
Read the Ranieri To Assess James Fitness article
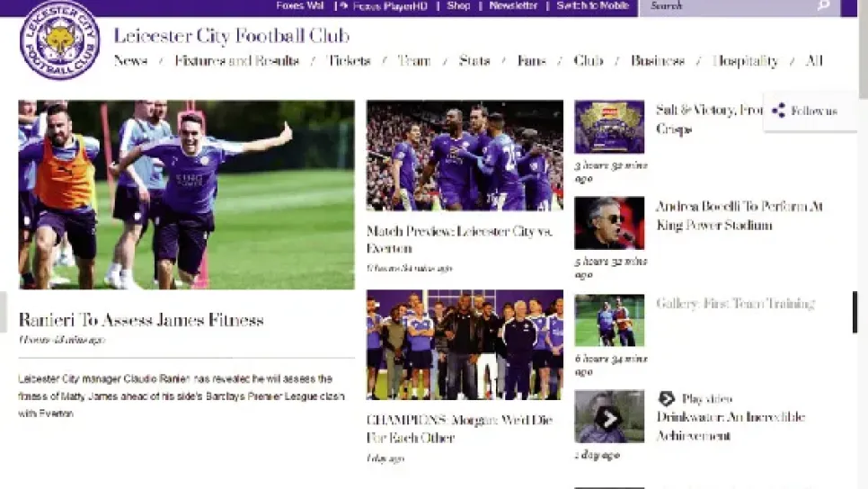141,320
